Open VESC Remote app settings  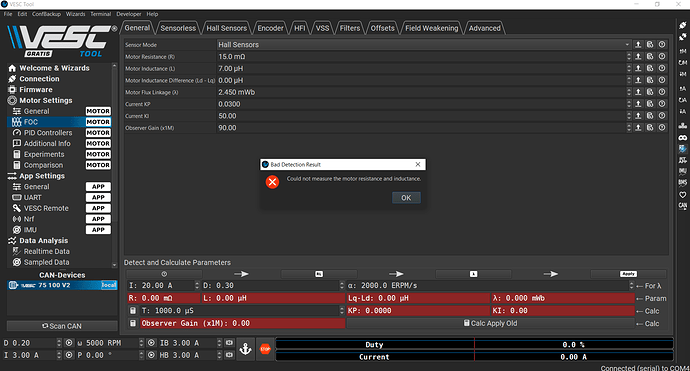point(46,208)
